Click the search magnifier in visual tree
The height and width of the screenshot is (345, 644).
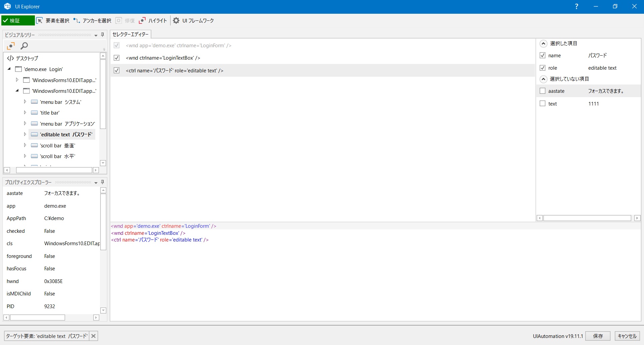pyautogui.click(x=24, y=46)
